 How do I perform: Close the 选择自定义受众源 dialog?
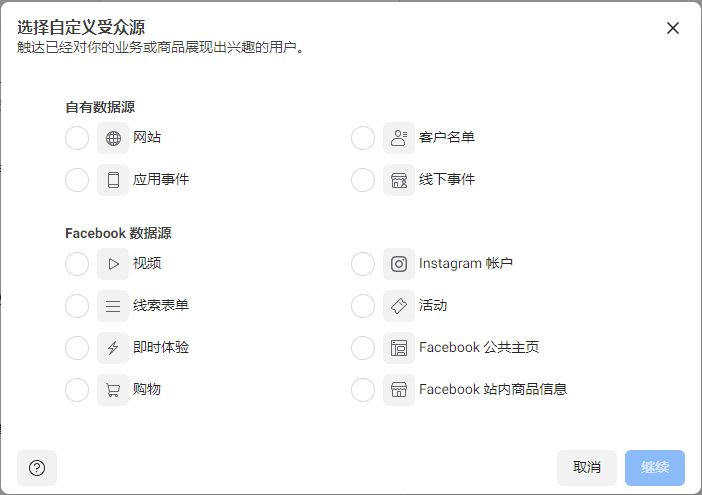673,28
